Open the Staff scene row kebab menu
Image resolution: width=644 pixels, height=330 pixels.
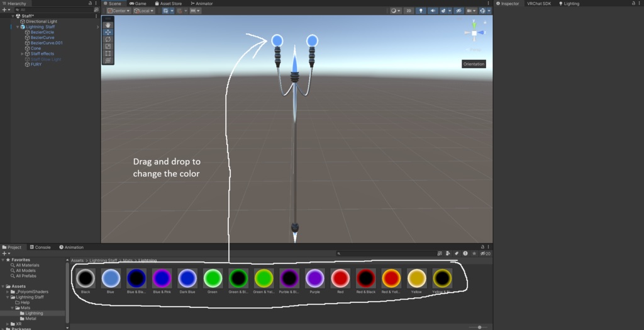[x=96, y=16]
